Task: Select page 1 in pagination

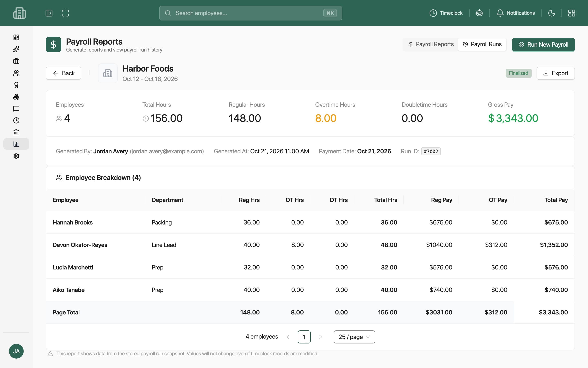Action: [304, 337]
